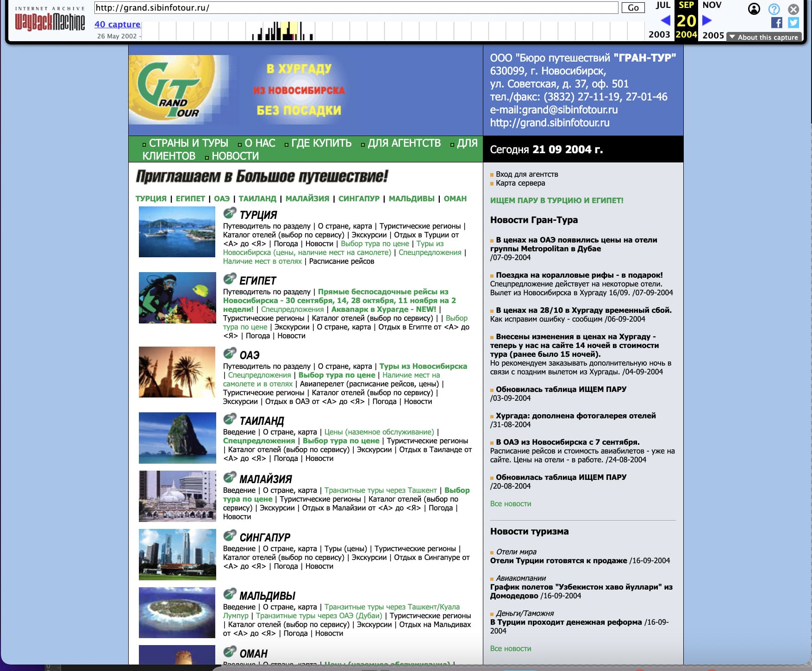
Task: Open О НАС menu item
Action: [x=260, y=143]
